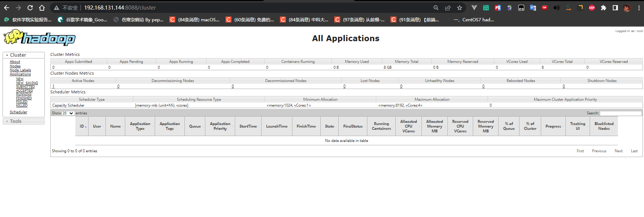Click the table Search input field

click(620, 113)
